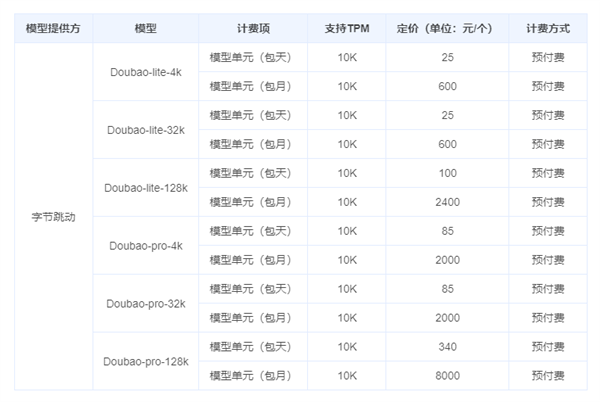Select the price value 100
This screenshot has width=600, height=402.
click(447, 173)
